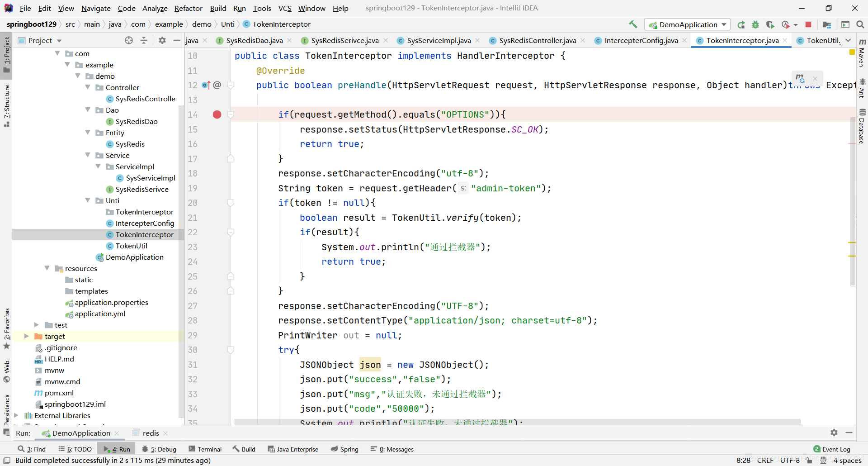Fold the if block at line 14

click(x=231, y=114)
